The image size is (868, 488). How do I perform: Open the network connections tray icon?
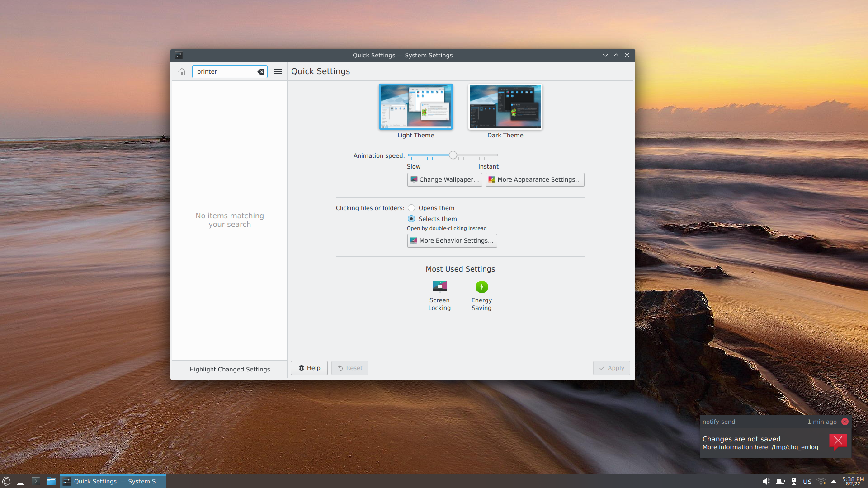[821, 481]
